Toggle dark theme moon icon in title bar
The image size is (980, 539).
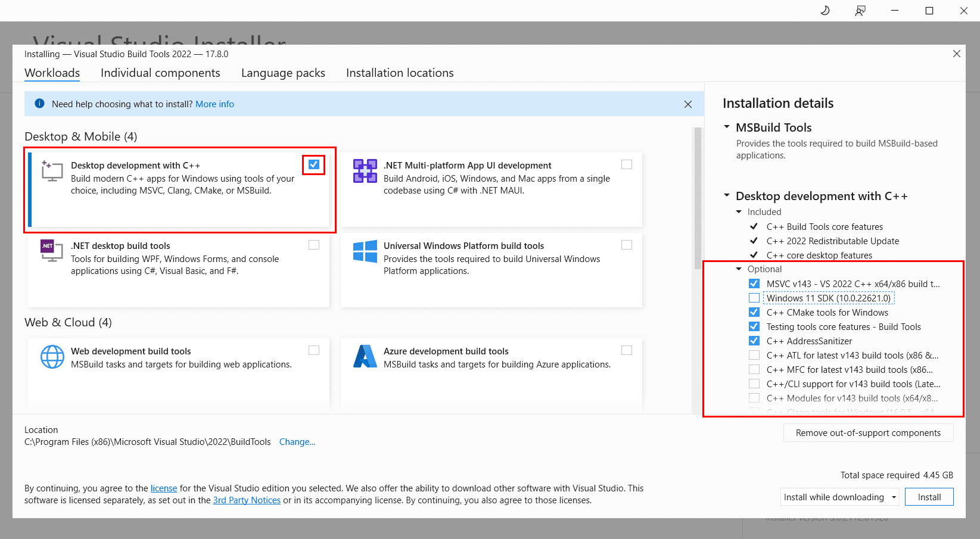click(x=825, y=11)
